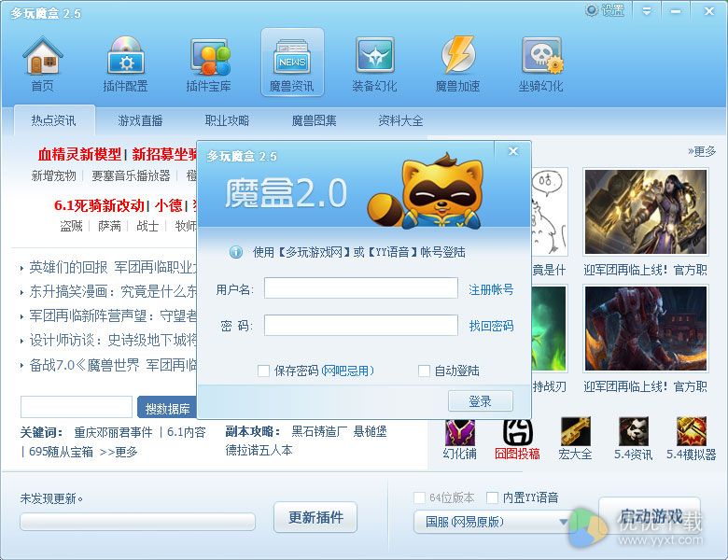Viewport: 728px width, 560px height.
Task: Open the 盗贼 class link
Action: (71, 226)
